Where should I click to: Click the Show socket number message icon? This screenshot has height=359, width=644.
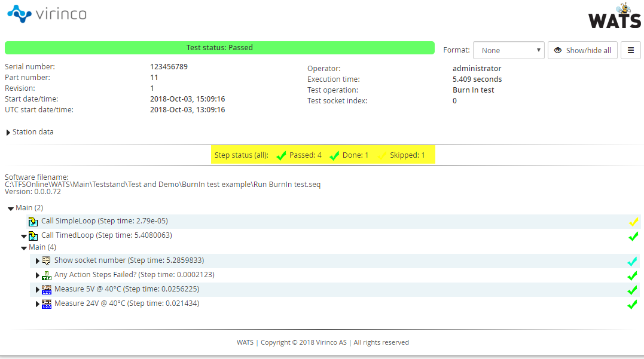point(47,261)
